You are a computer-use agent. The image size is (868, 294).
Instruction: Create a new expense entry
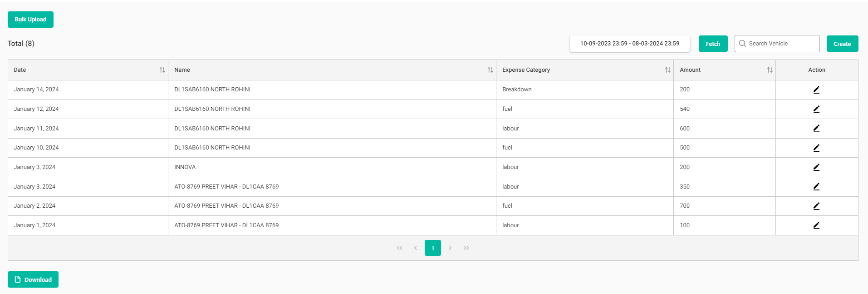(842, 44)
